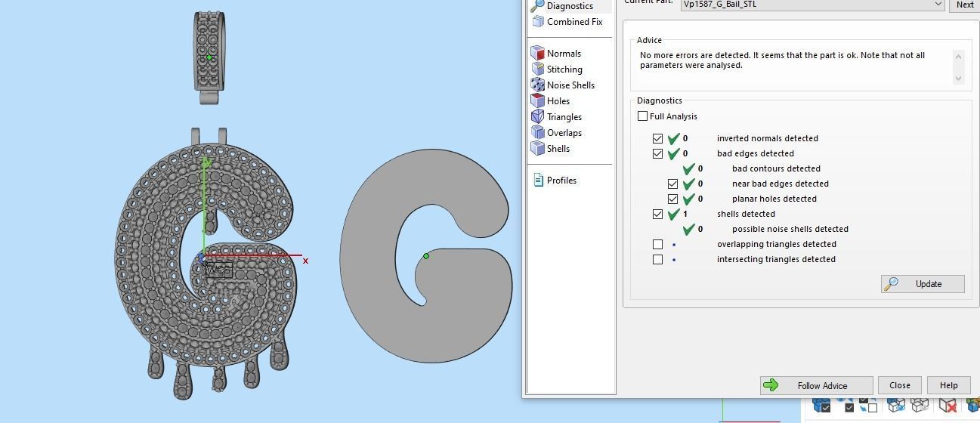Click the unload part red X icon
Screen dimensions: 980x423
[x=948, y=405]
